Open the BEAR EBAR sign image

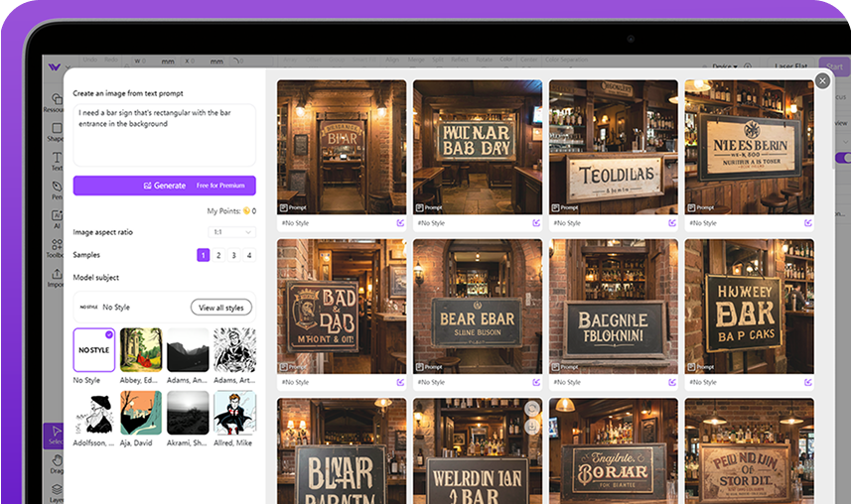[478, 307]
